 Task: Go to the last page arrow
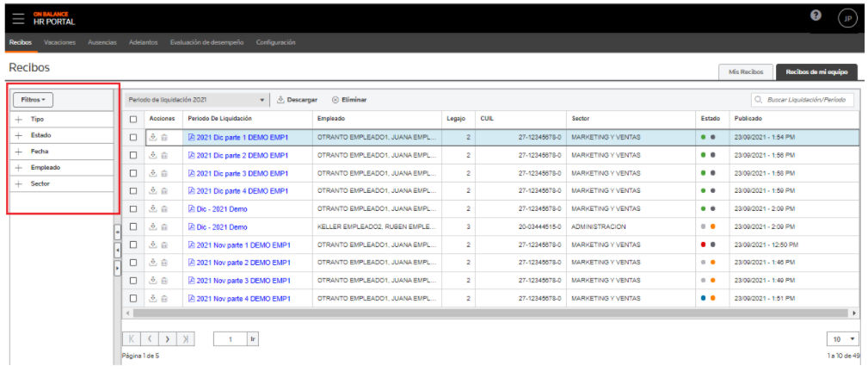point(186,338)
